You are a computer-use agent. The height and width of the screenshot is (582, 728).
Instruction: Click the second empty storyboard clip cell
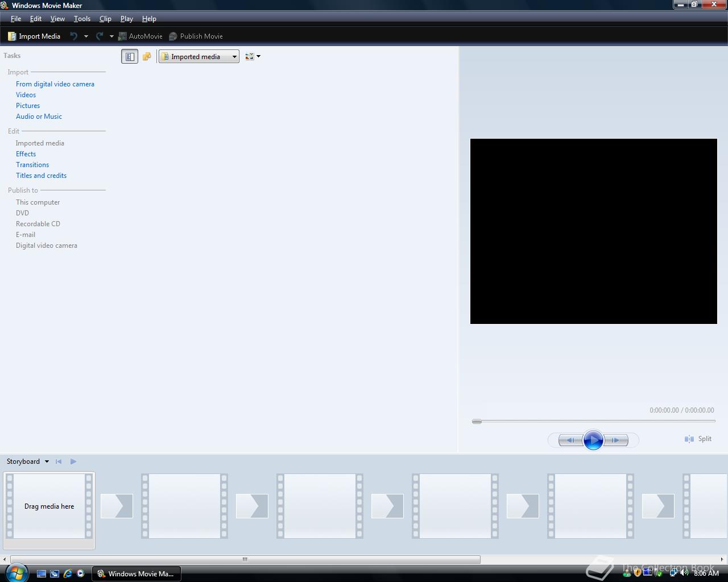(320, 506)
